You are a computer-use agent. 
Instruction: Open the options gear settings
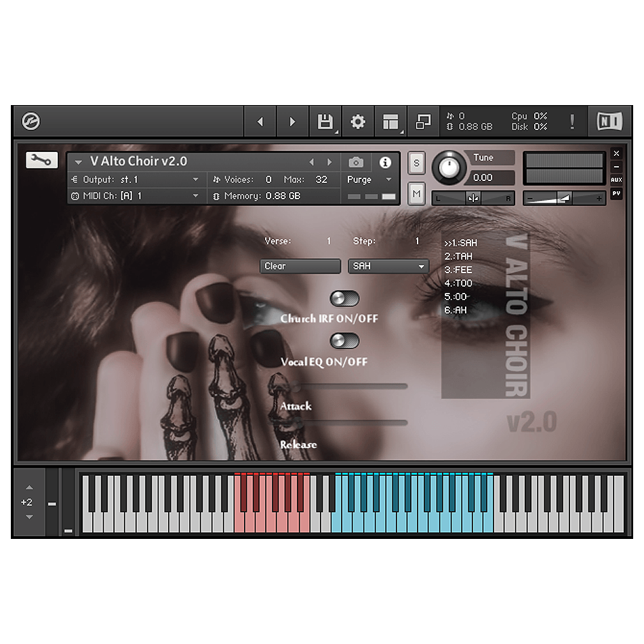pos(358,121)
